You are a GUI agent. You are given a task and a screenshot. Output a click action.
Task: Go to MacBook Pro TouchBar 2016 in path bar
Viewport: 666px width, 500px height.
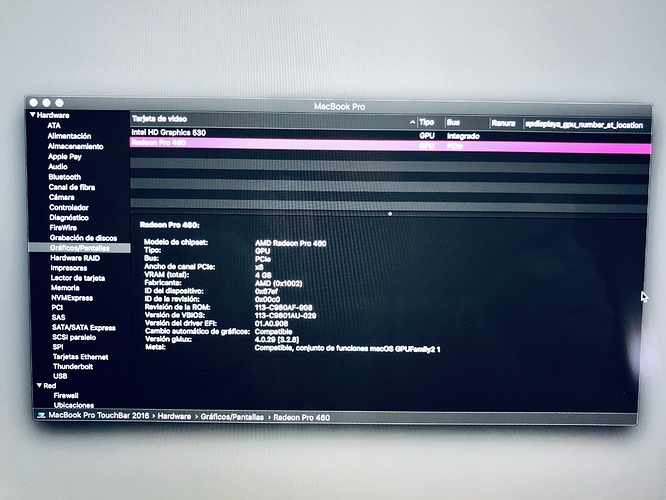click(x=99, y=415)
